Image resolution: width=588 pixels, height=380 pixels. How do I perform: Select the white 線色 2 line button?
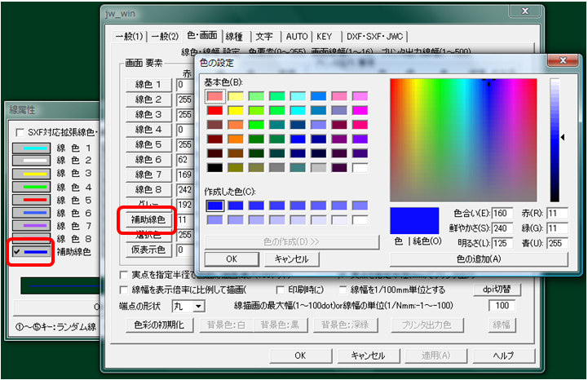pyautogui.click(x=33, y=161)
